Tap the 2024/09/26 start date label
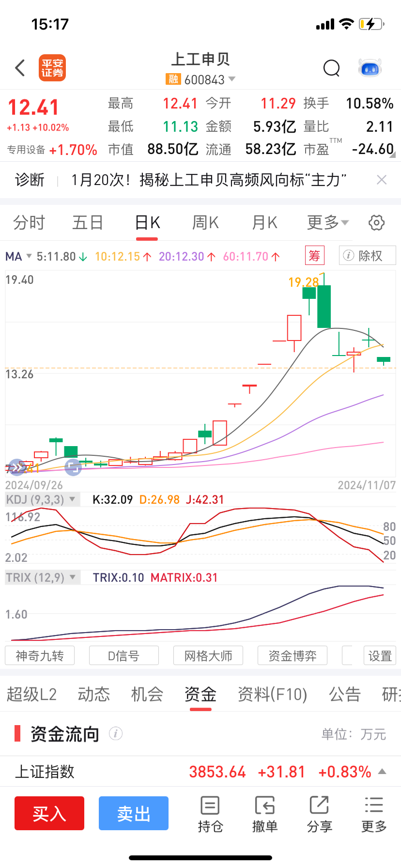This screenshot has height=868, width=401. (x=34, y=485)
